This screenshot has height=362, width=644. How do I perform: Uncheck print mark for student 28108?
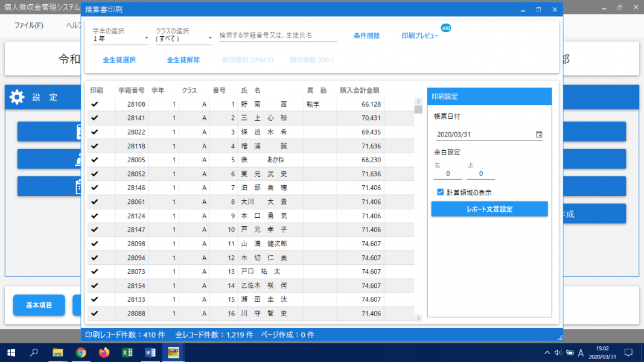[95, 104]
